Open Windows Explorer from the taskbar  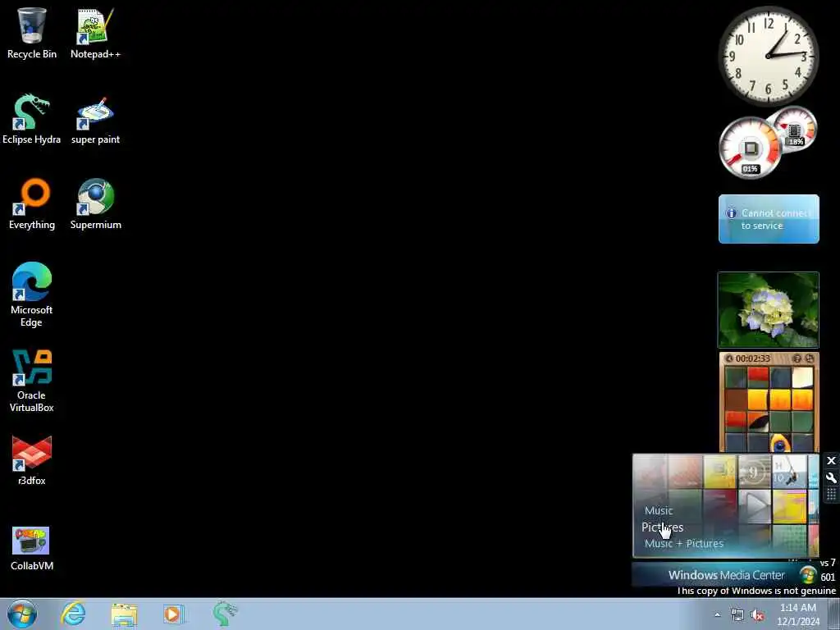(x=124, y=614)
